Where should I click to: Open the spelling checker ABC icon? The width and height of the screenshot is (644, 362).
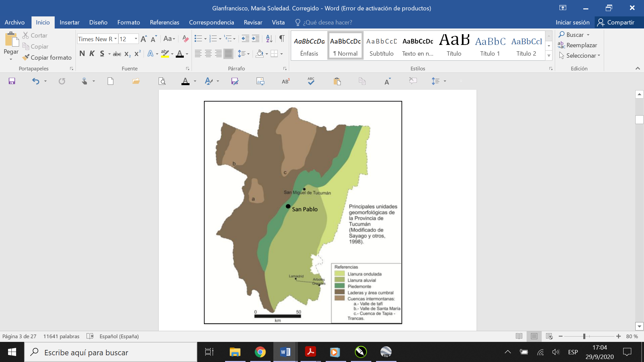tap(311, 81)
